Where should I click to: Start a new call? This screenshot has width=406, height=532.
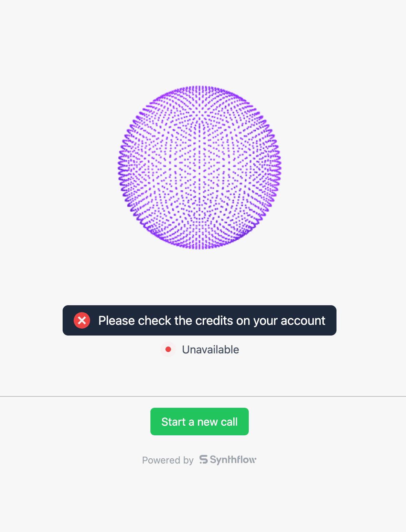coord(200,422)
